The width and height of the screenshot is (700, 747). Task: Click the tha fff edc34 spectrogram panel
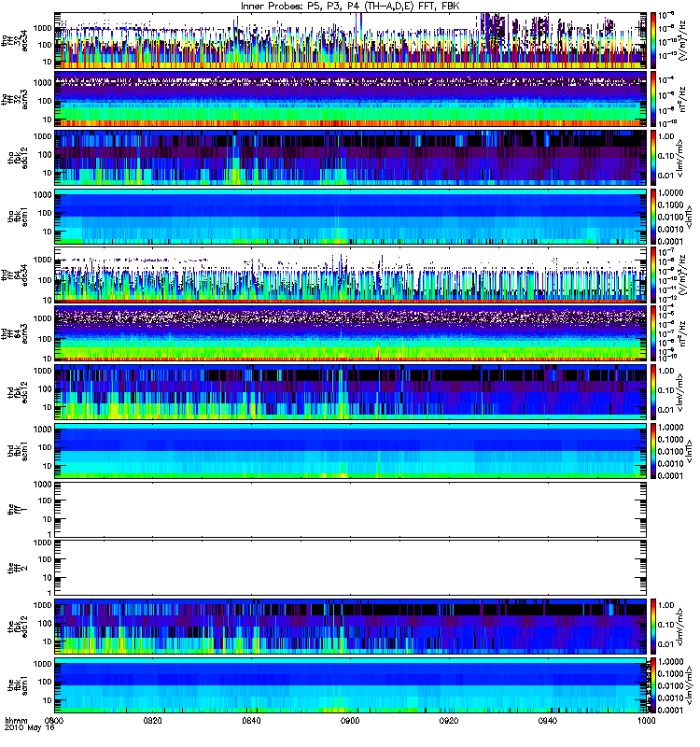pyautogui.click(x=351, y=40)
